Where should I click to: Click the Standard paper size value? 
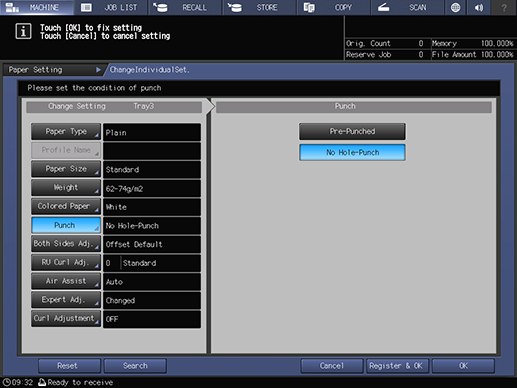tap(152, 170)
